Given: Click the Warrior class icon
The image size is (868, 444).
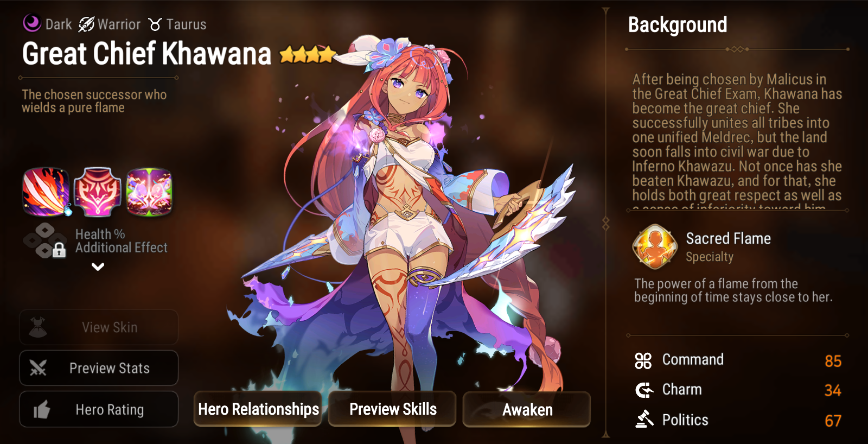Looking at the screenshot, I should pos(86,24).
